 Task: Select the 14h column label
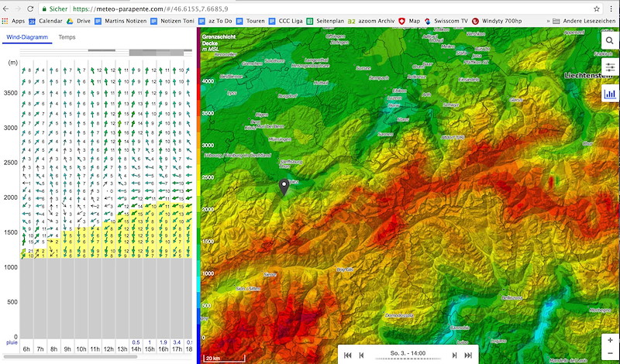point(136,349)
